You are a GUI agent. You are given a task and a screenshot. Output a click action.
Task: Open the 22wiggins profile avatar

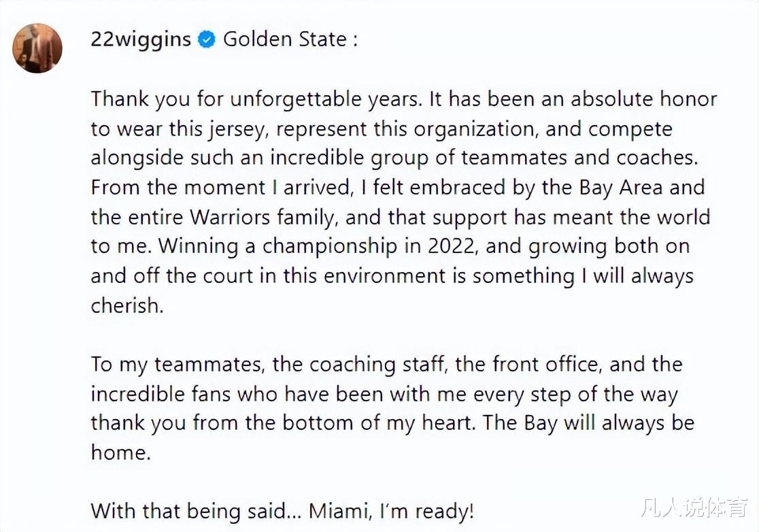click(x=37, y=48)
